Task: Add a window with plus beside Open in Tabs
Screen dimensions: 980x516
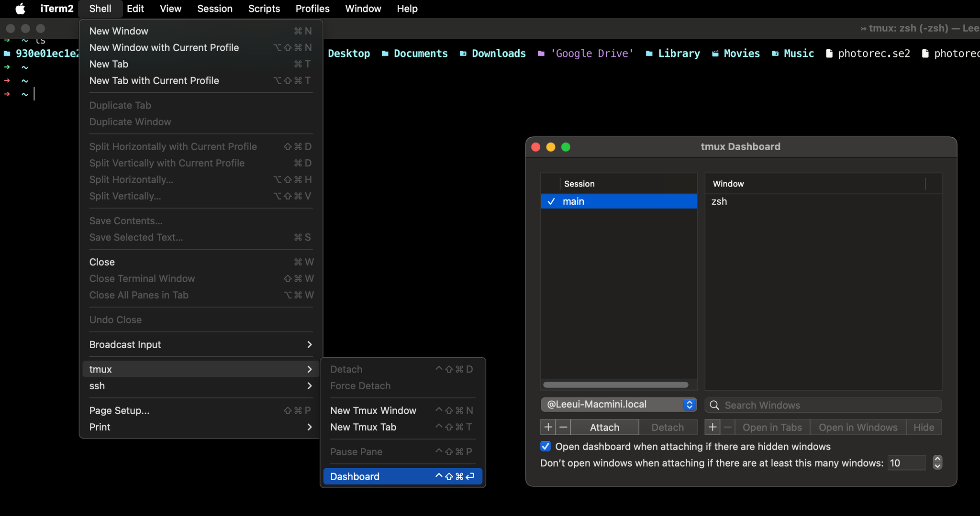Action: [x=713, y=427]
